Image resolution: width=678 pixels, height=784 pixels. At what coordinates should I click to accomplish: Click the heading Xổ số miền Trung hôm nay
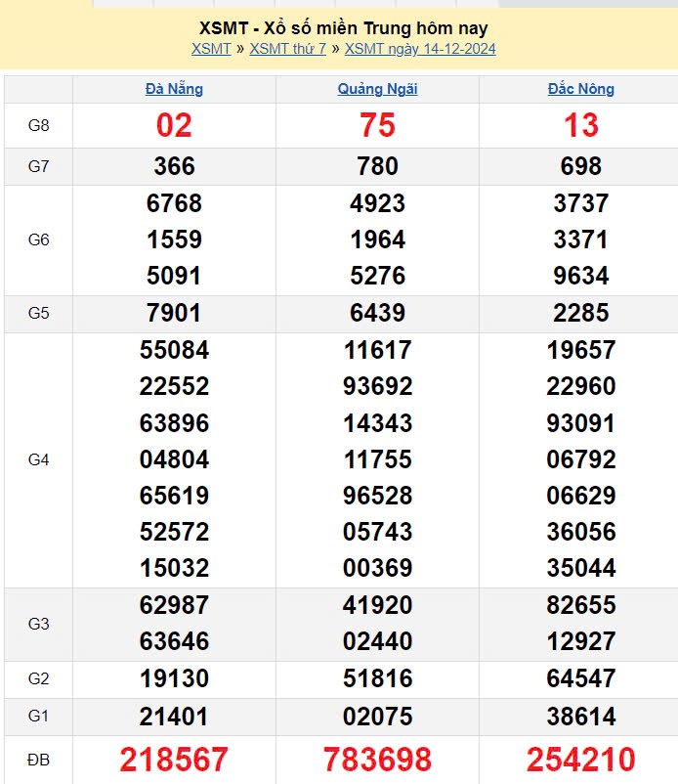tap(343, 28)
